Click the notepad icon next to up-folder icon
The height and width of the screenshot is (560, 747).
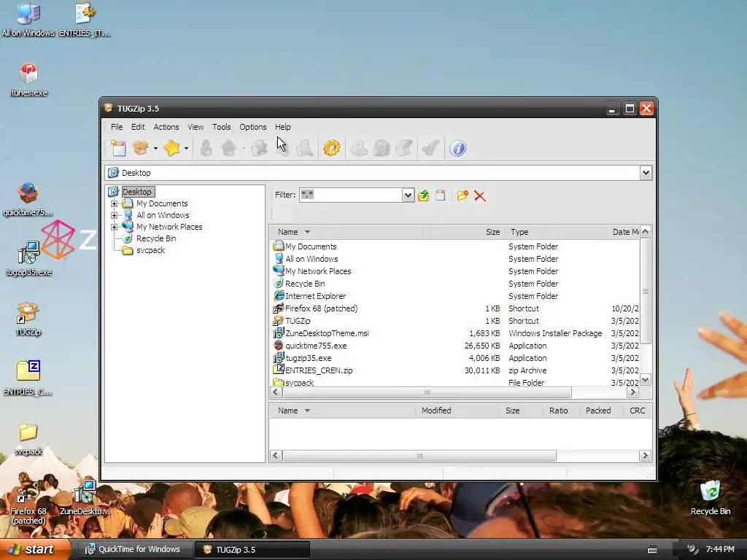click(x=440, y=195)
